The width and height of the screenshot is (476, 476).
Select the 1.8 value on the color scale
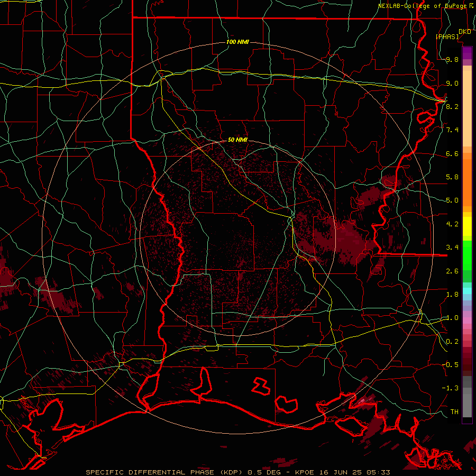[452, 295]
